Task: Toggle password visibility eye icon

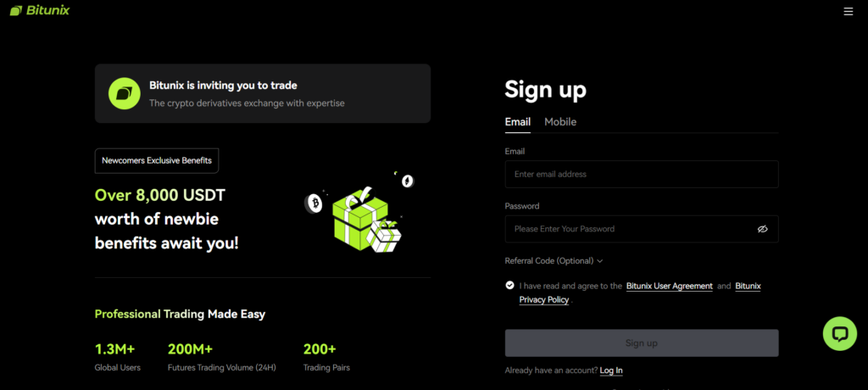Action: (762, 229)
